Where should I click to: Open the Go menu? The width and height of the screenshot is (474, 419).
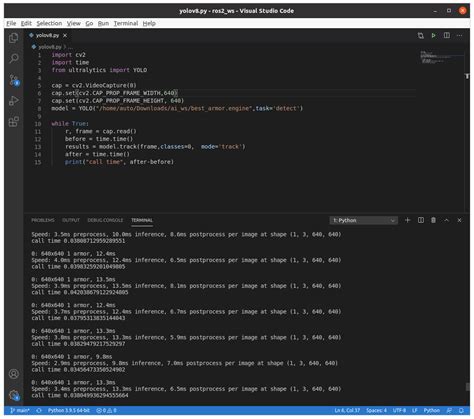pos(89,23)
